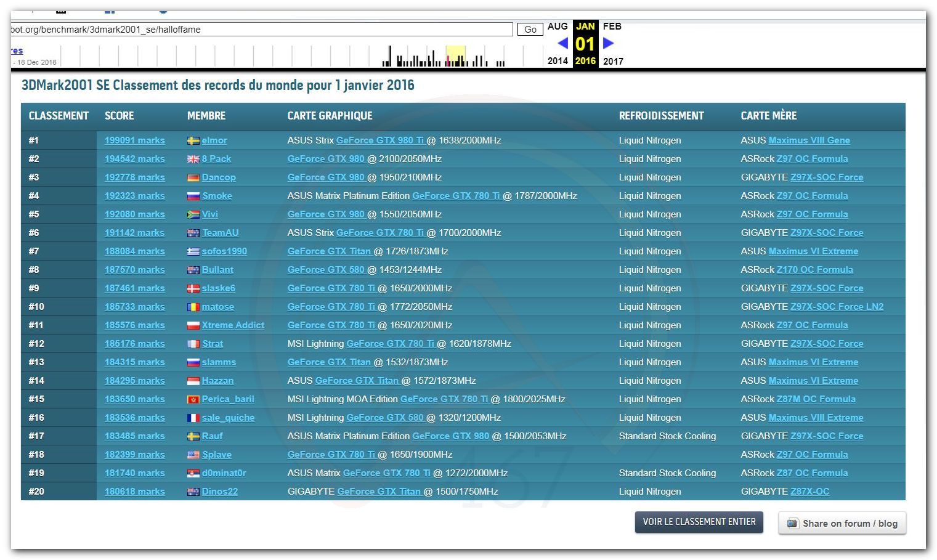Viewport: 937px width, 560px height.
Task: Open the 199091 marks score link
Action: 134,140
